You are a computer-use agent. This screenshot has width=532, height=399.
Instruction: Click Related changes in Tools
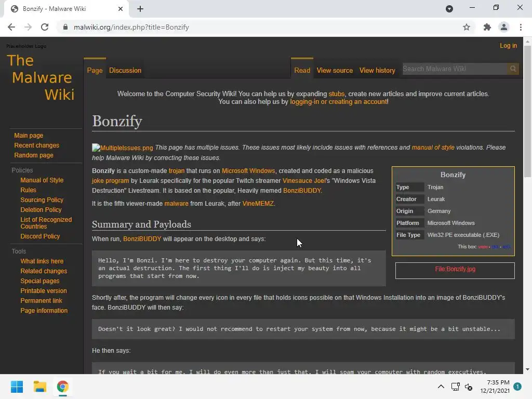tap(44, 271)
